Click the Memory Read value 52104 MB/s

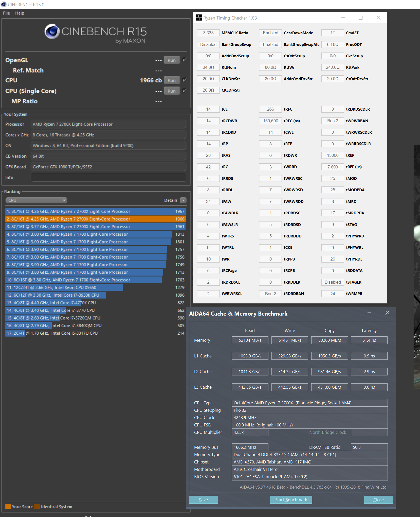click(x=250, y=340)
